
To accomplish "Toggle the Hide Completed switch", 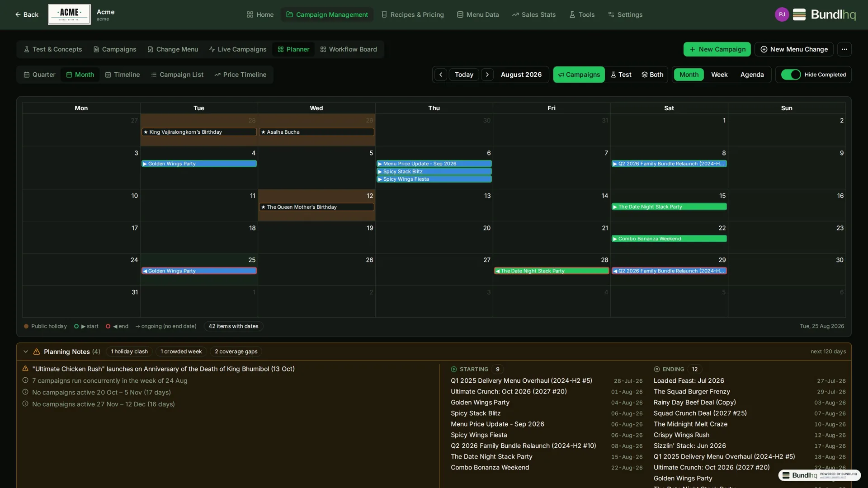I will click(x=791, y=75).
